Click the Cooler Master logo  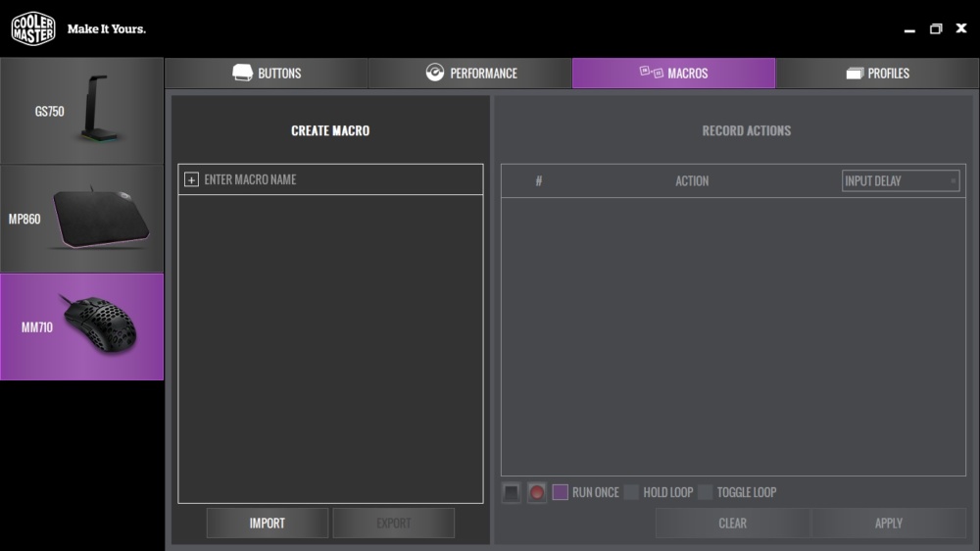click(33, 28)
